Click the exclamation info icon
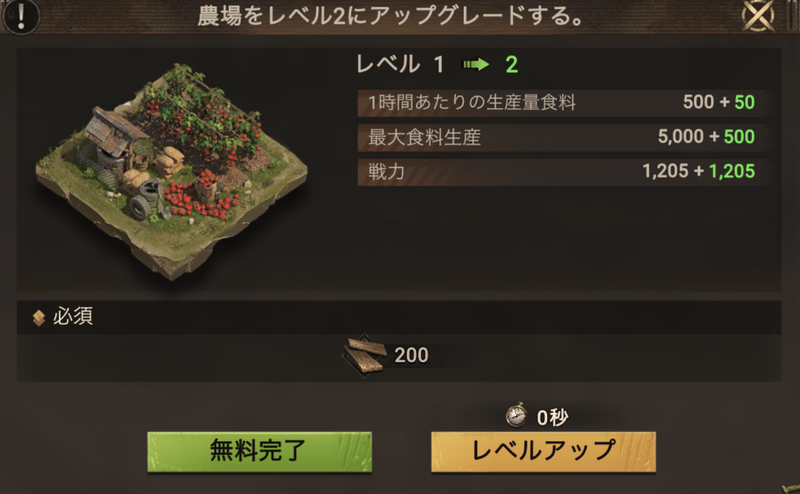 (x=20, y=15)
